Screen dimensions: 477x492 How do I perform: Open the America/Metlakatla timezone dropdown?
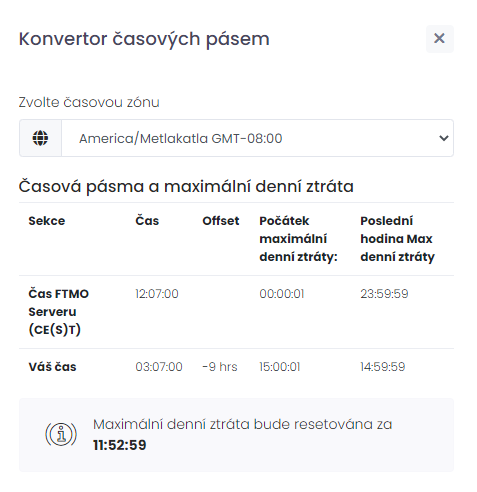[257, 138]
